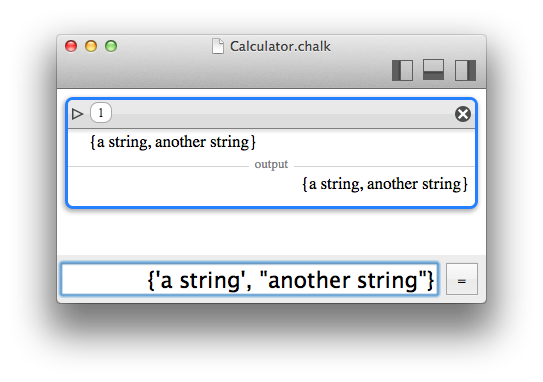543x382 pixels.
Task: Toggle the right sidebar panel icon
Action: click(x=465, y=70)
